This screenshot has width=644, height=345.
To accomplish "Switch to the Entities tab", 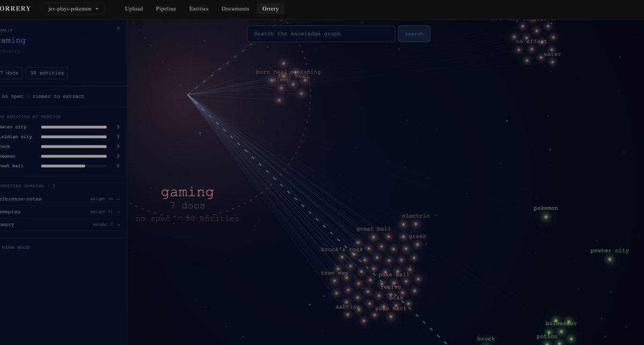I will point(199,9).
